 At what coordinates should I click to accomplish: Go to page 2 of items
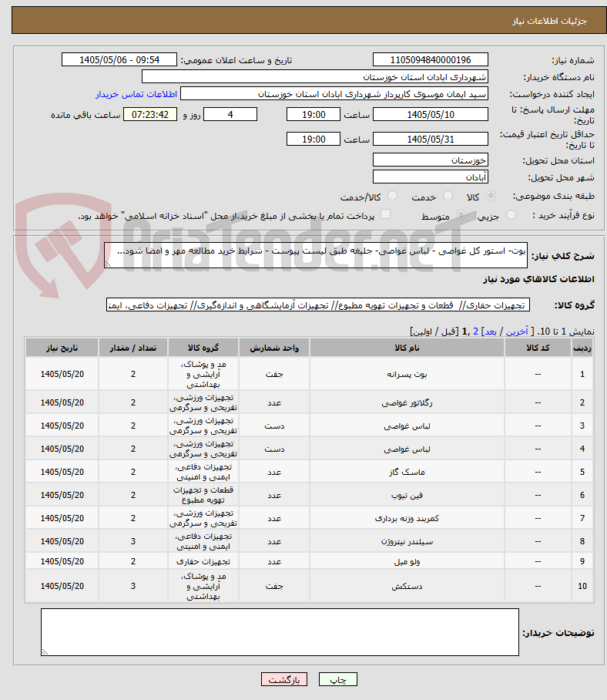[x=475, y=331]
